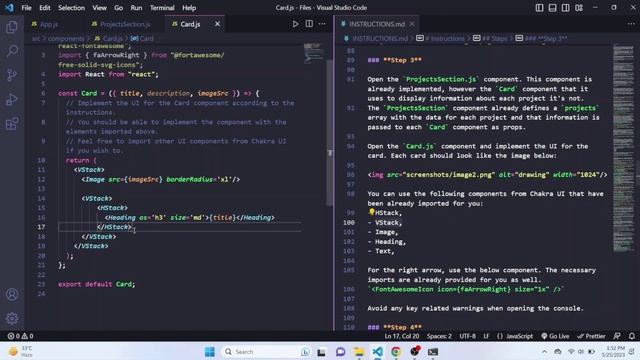Open Run and Debug view
The width and height of the screenshot is (640, 360).
click(12, 99)
